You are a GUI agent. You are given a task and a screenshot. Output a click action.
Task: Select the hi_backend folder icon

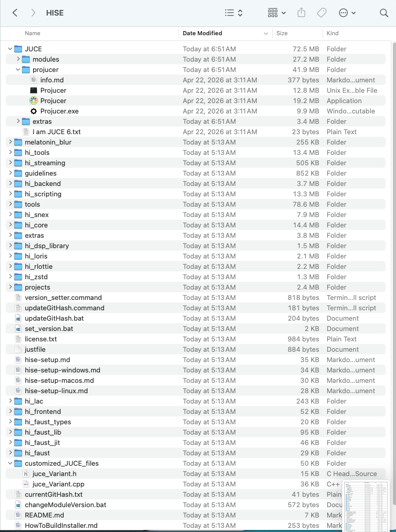pos(18,183)
